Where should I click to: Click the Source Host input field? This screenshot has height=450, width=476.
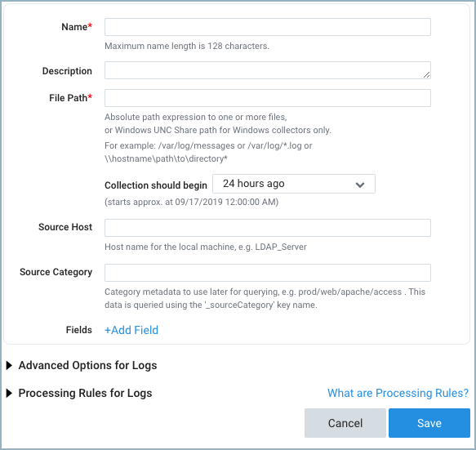(268, 228)
